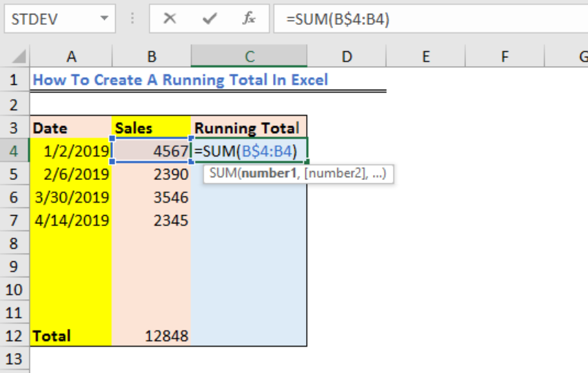The image size is (588, 373).
Task: Click the date cell 3/30/2019
Action: click(x=71, y=197)
